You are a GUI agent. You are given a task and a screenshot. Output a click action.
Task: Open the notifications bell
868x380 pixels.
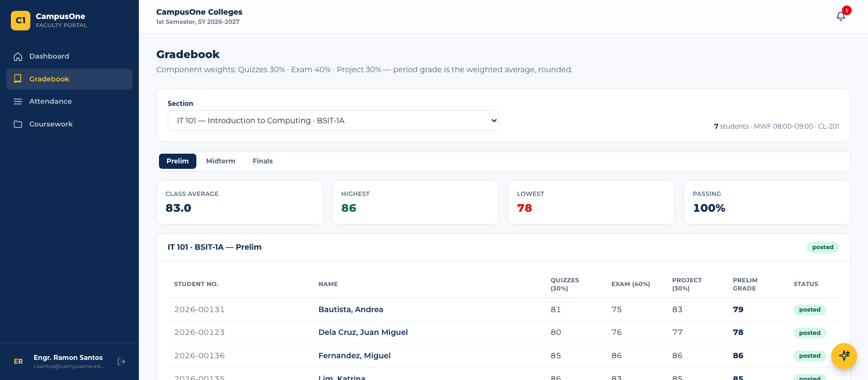(x=841, y=16)
